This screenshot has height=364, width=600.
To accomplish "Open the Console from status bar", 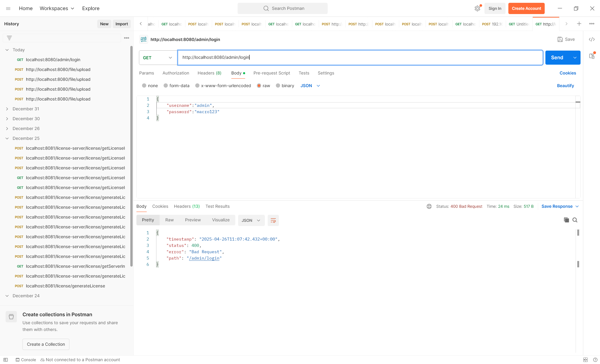I will [x=26, y=360].
